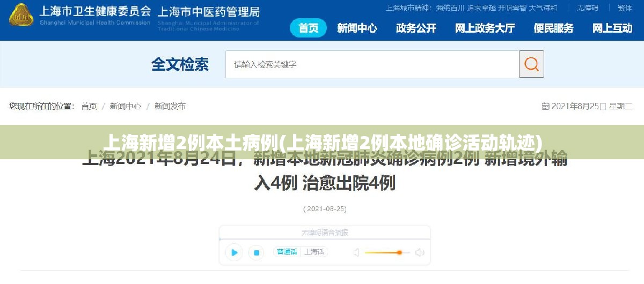The image size is (644, 284).
Task: Adjust the orange volume slider handle
Action: 399,252
